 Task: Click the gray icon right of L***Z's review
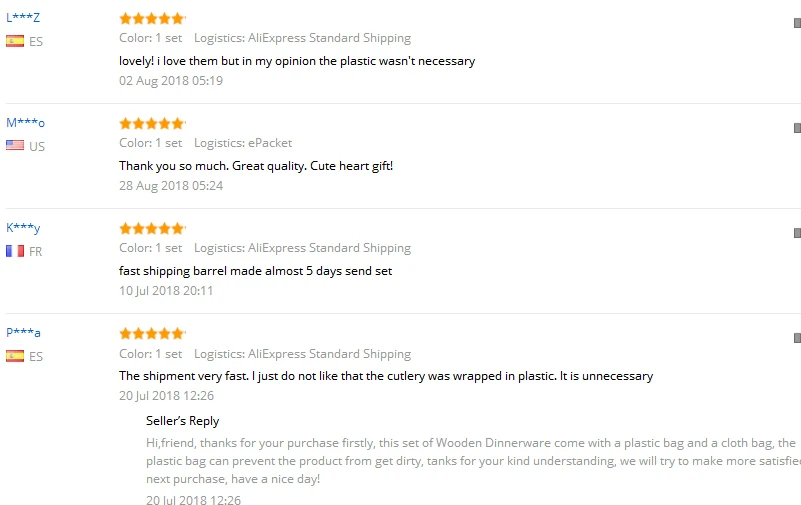[797, 23]
